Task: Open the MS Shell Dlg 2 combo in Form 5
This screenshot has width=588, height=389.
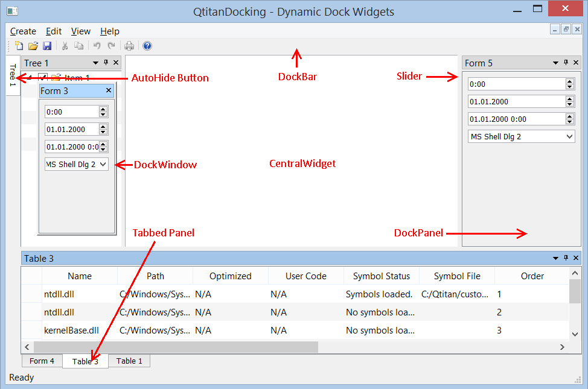Action: coord(521,136)
